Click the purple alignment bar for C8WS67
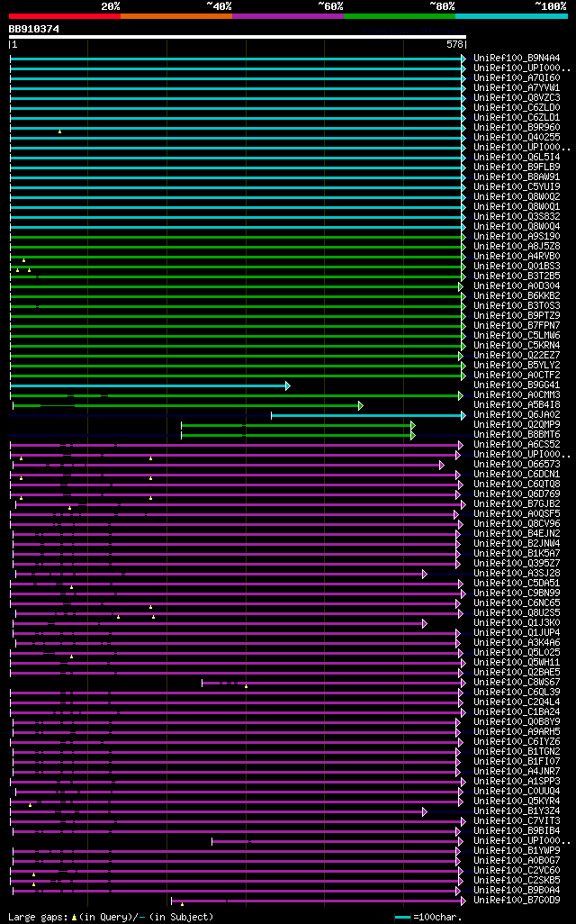Viewport: 576px width, 924px height. tap(333, 683)
